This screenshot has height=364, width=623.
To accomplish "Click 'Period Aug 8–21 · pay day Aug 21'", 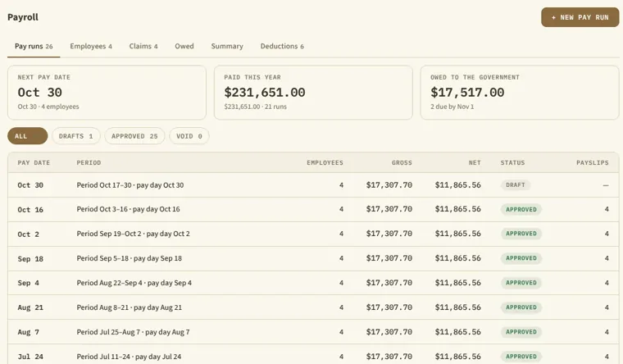I will tap(130, 307).
